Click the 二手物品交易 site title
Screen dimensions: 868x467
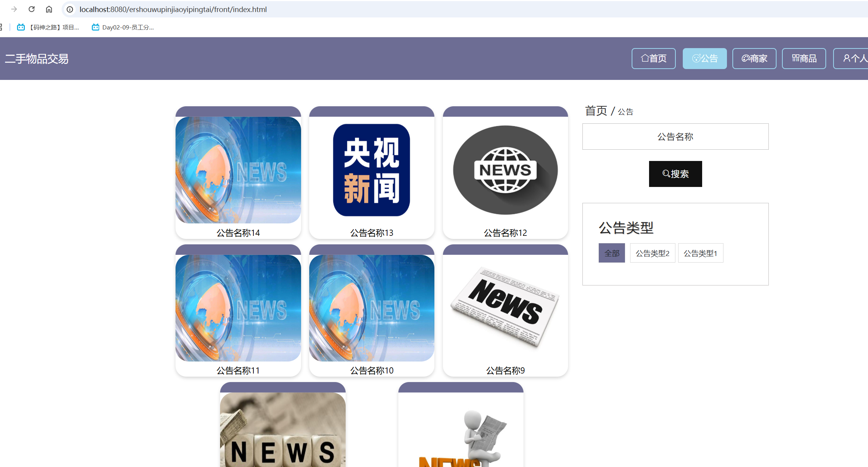click(37, 59)
